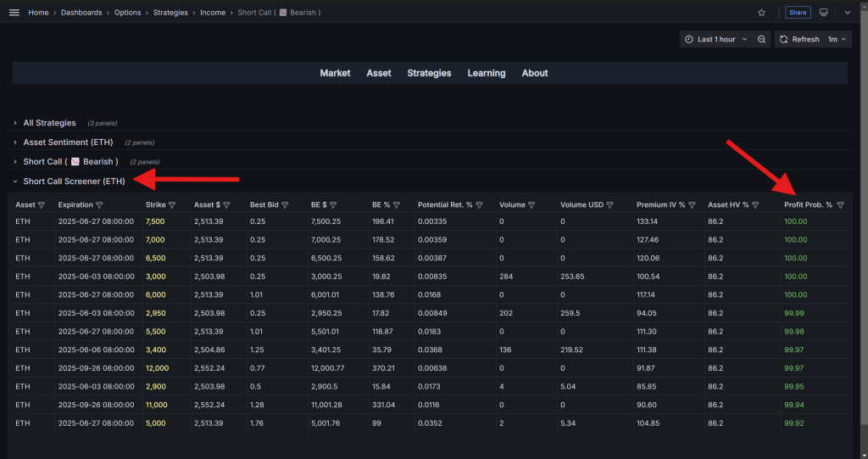Open the Learning navigation tab
868x459 pixels.
pos(486,73)
